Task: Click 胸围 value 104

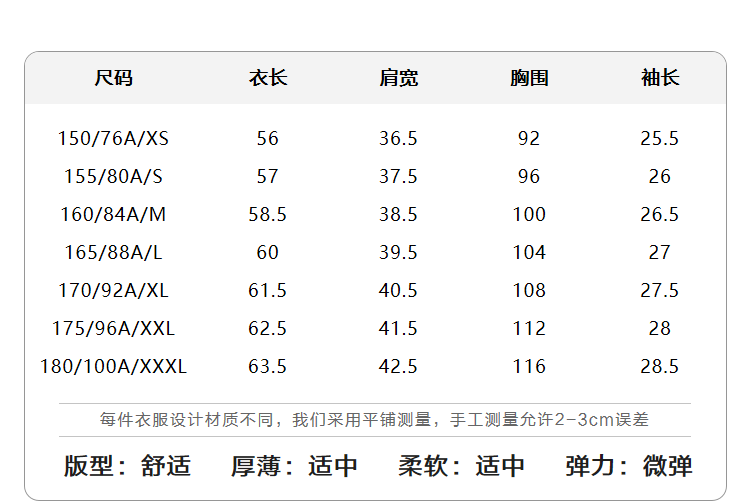Action: tap(529, 253)
